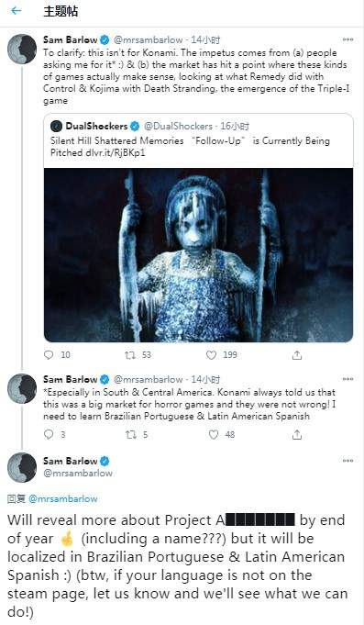Reply to the first tweet with 10 comments
The height and width of the screenshot is (625, 364).
pos(49,355)
